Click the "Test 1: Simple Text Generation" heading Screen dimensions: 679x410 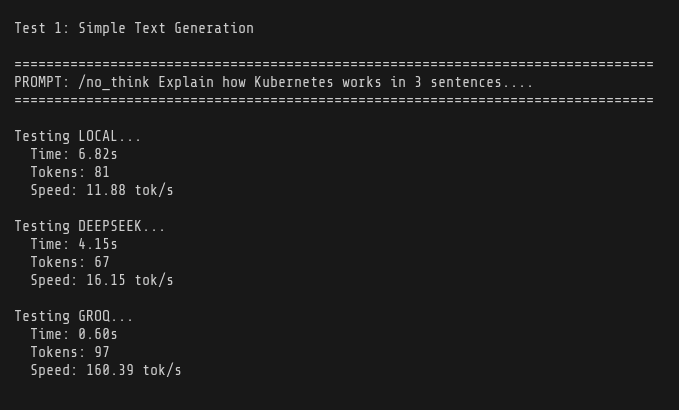(134, 28)
